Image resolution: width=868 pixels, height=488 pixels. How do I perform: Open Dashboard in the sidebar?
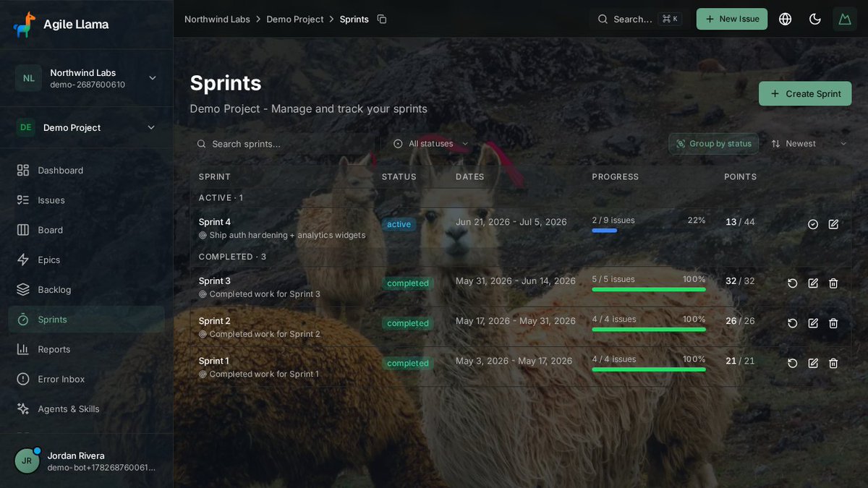86,171
